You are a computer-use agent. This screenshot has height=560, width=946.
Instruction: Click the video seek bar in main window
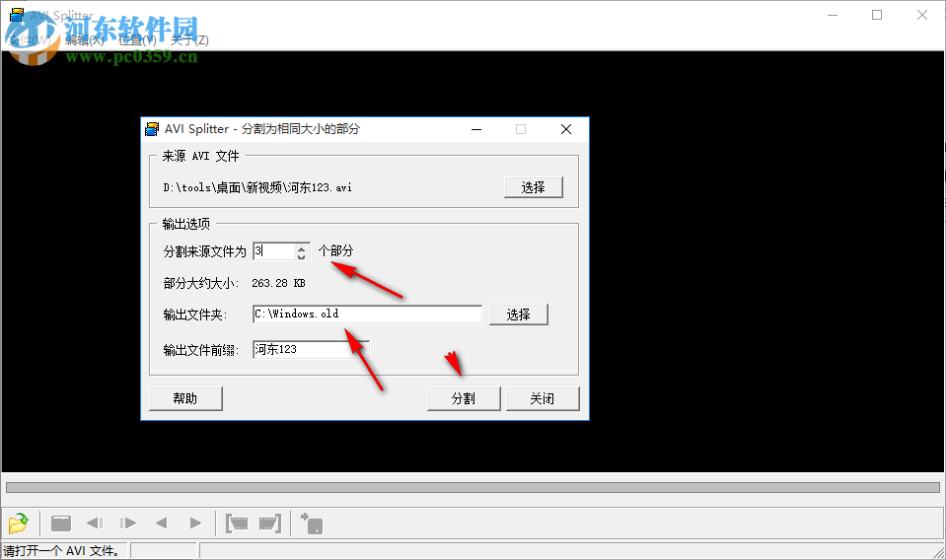pyautogui.click(x=473, y=487)
